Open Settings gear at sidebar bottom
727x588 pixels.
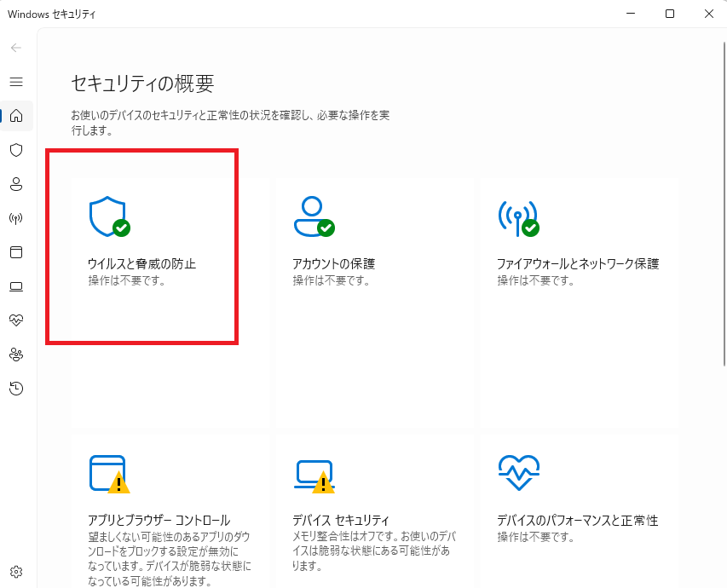[x=15, y=571]
